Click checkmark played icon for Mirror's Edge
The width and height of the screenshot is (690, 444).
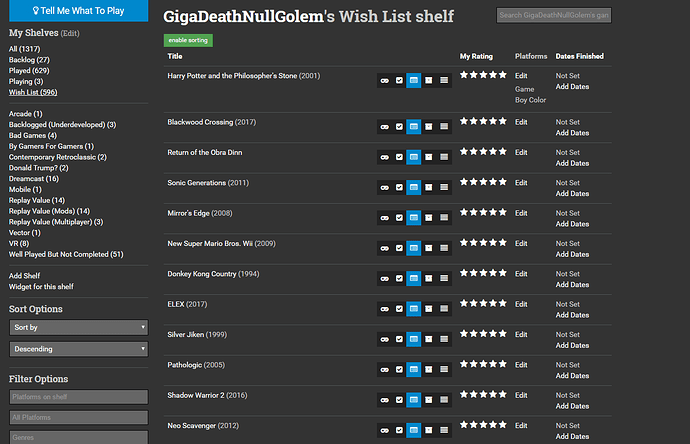click(399, 218)
